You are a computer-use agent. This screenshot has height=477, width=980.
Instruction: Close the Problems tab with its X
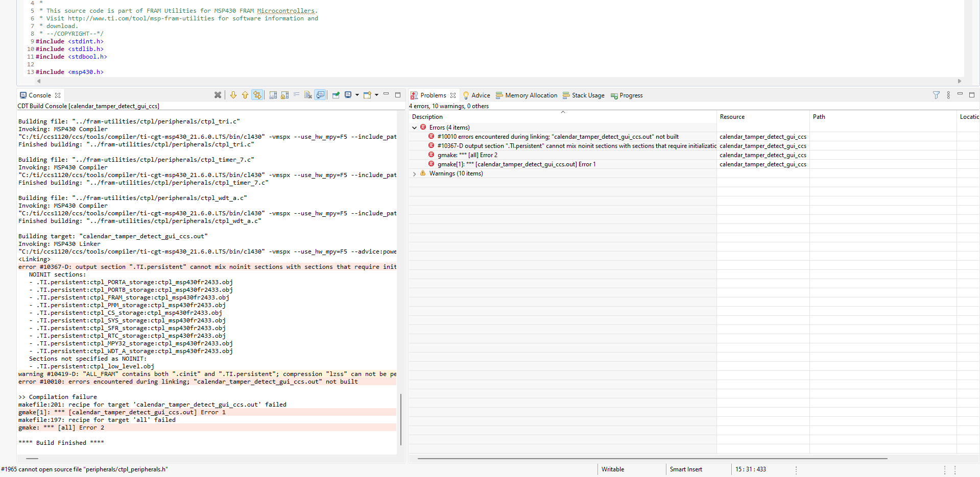[x=453, y=95]
